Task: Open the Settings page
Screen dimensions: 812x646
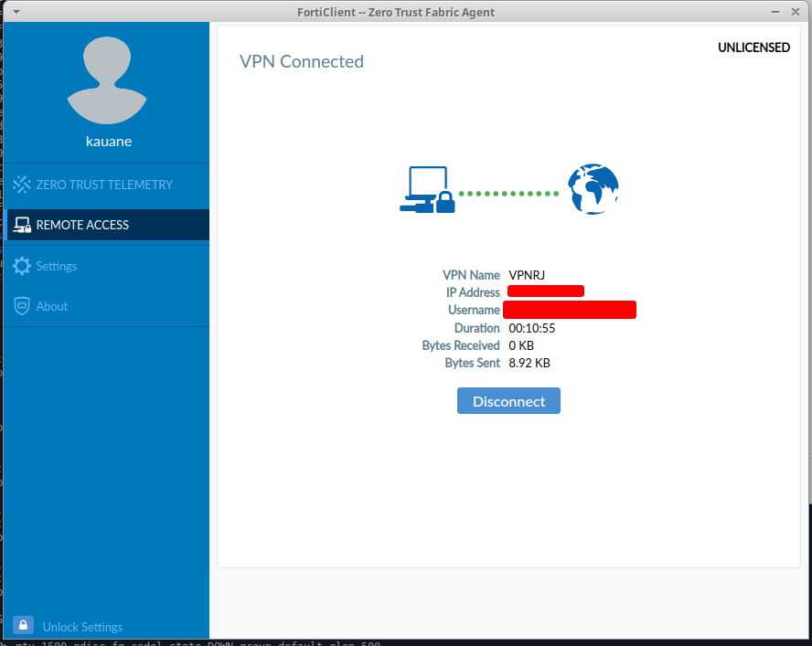Action: point(107,266)
